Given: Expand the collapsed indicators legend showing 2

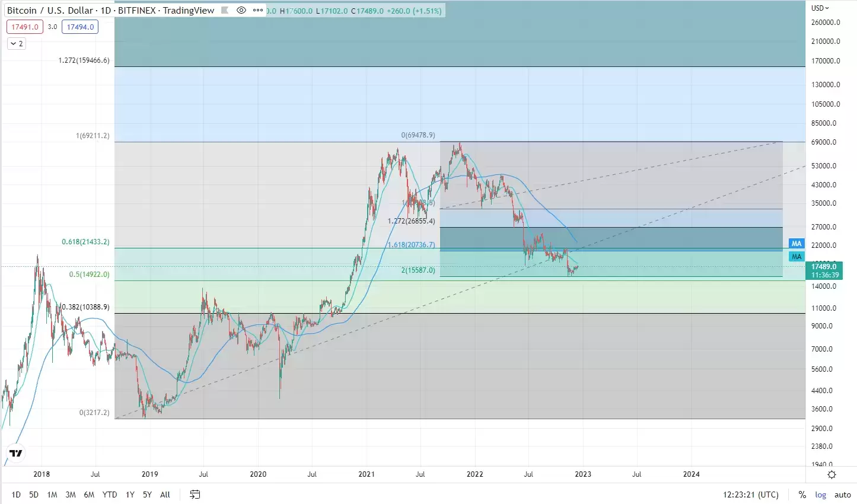Looking at the screenshot, I should point(17,43).
